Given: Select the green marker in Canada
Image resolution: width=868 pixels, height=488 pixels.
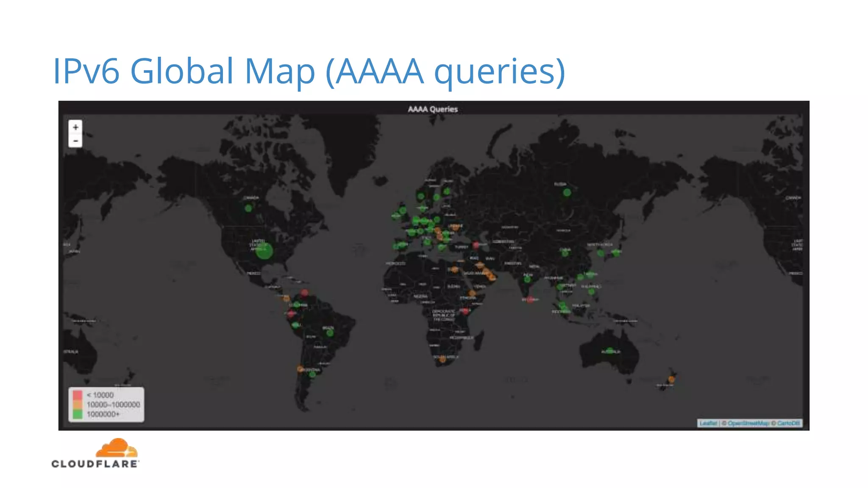Looking at the screenshot, I should pyautogui.click(x=248, y=208).
